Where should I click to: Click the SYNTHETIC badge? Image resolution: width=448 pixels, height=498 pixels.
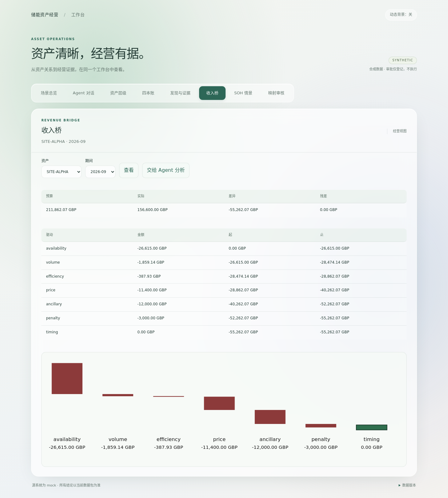pyautogui.click(x=403, y=60)
